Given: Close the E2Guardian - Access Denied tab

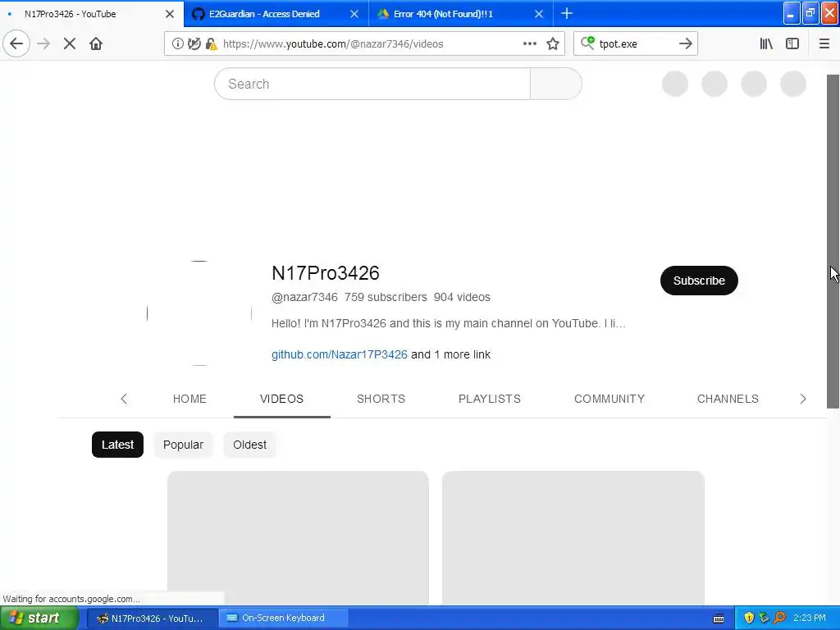Looking at the screenshot, I should (354, 14).
